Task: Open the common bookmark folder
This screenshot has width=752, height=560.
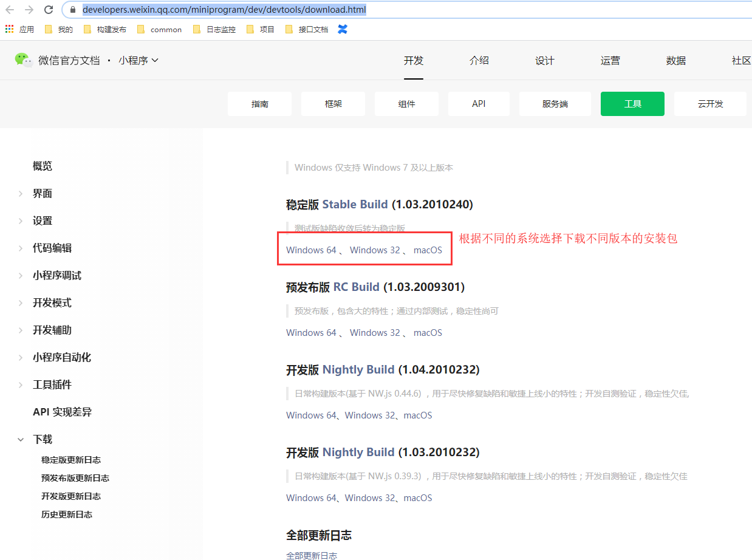Action: [159, 29]
